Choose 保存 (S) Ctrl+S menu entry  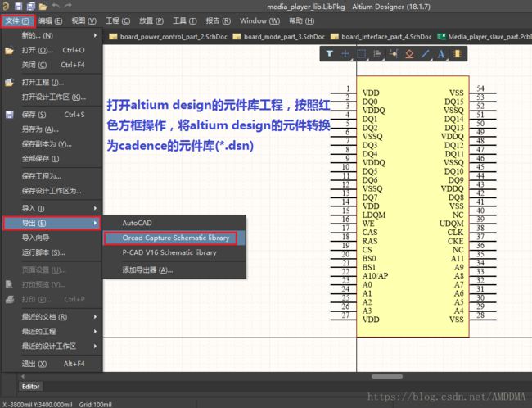[x=52, y=115]
